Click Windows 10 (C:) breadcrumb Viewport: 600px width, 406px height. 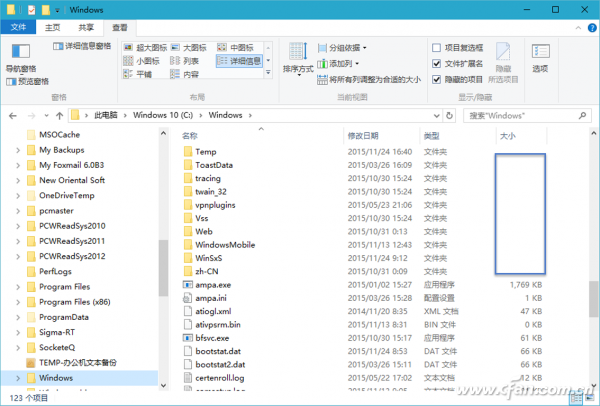tap(163, 115)
